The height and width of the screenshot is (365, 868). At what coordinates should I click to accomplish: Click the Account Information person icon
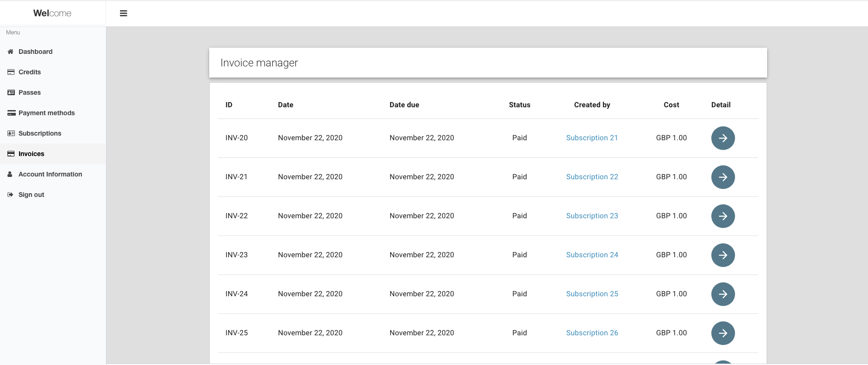pos(10,174)
